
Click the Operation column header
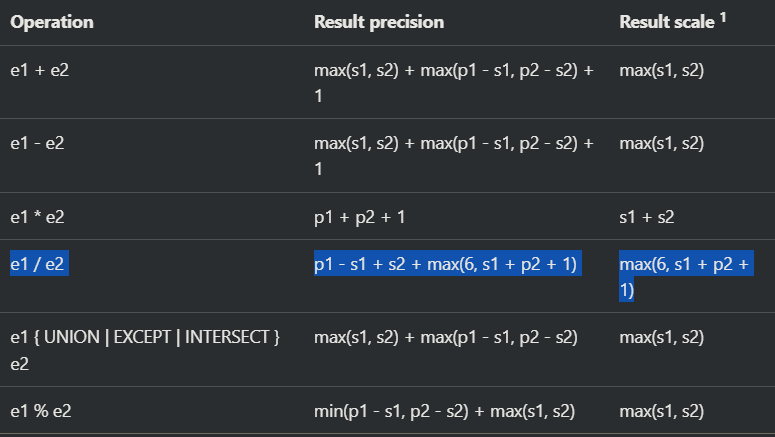point(51,22)
